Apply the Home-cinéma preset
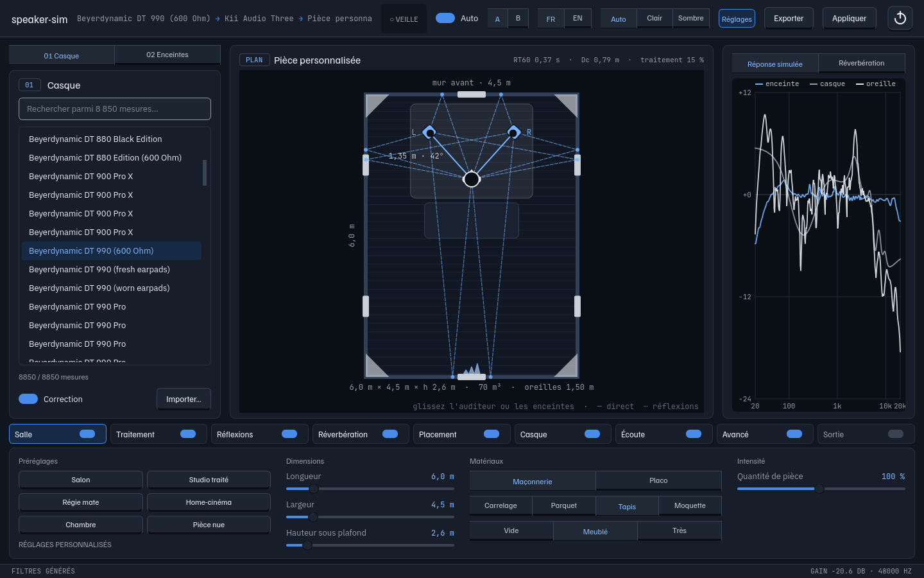Image resolution: width=924 pixels, height=578 pixels. pos(209,502)
